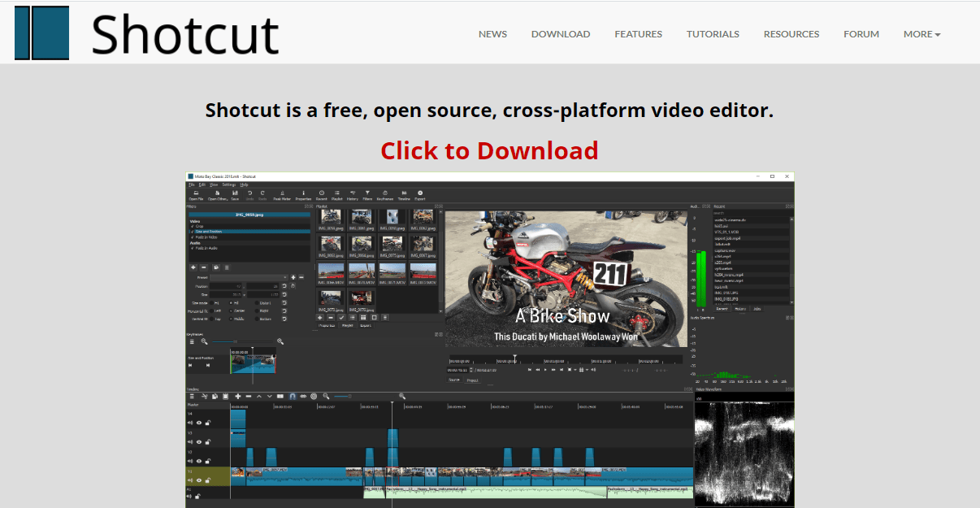Lock the V3 track with its padlock icon
Screen dimensions: 980x508
pos(207,441)
